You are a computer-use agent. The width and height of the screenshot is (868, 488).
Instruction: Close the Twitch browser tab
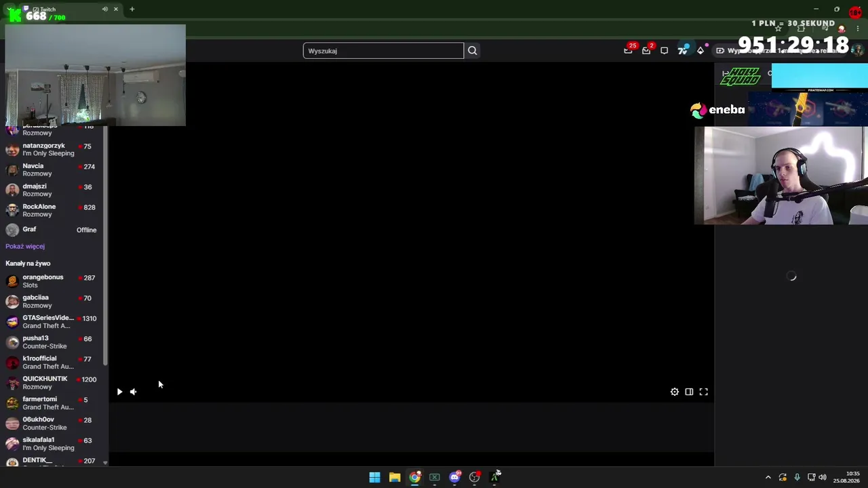(x=116, y=9)
